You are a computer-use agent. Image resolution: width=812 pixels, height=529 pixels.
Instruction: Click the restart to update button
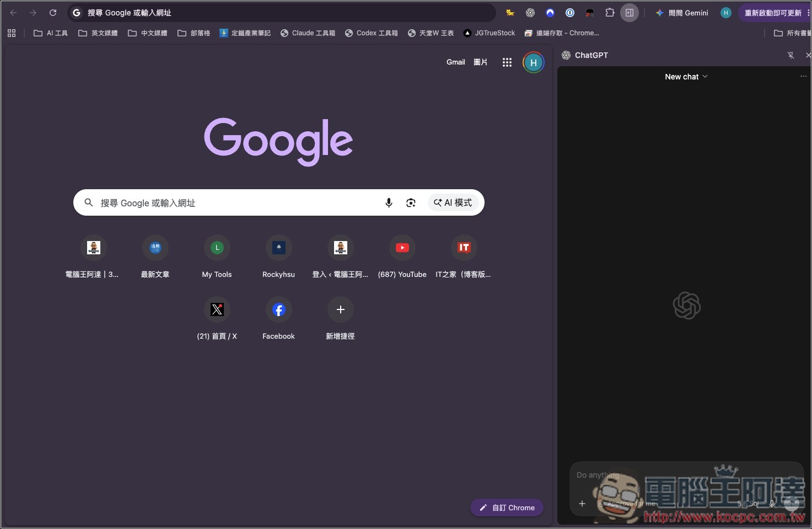[x=773, y=13]
